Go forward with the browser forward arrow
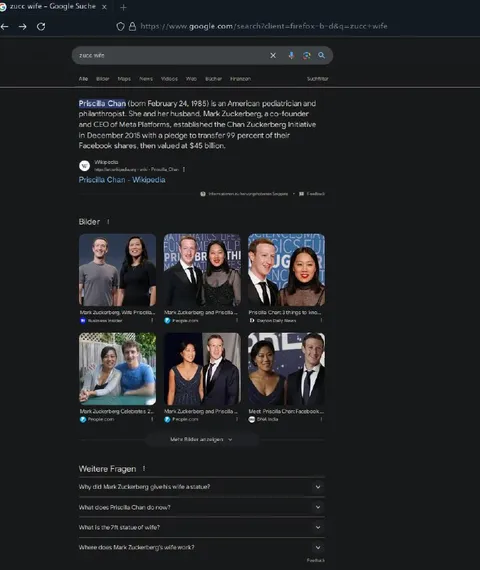The image size is (480, 570). pyautogui.click(x=23, y=27)
